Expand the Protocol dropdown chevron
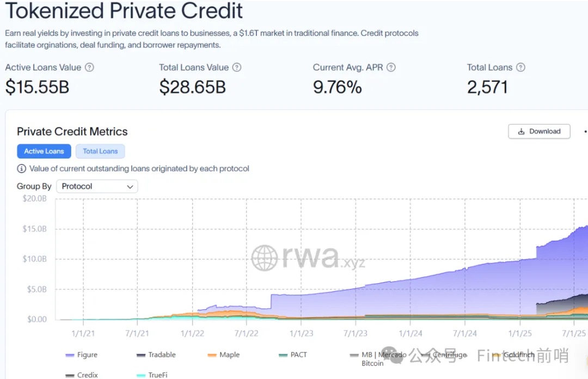Screen dimensions: 588x379 click(130, 186)
